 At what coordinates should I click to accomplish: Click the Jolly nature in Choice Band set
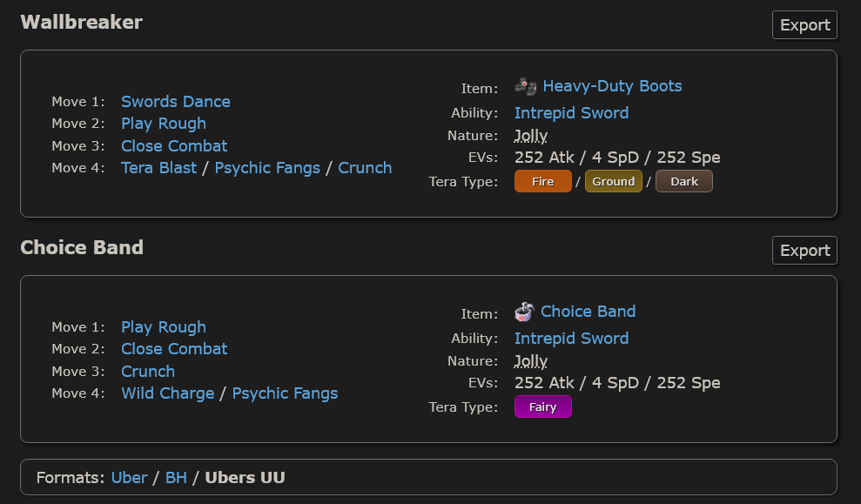point(531,361)
